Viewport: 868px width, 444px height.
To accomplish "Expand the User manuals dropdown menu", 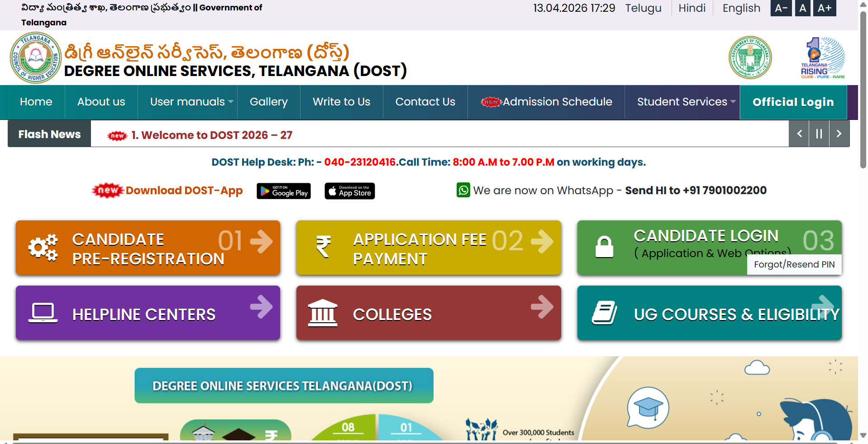I will tap(191, 102).
